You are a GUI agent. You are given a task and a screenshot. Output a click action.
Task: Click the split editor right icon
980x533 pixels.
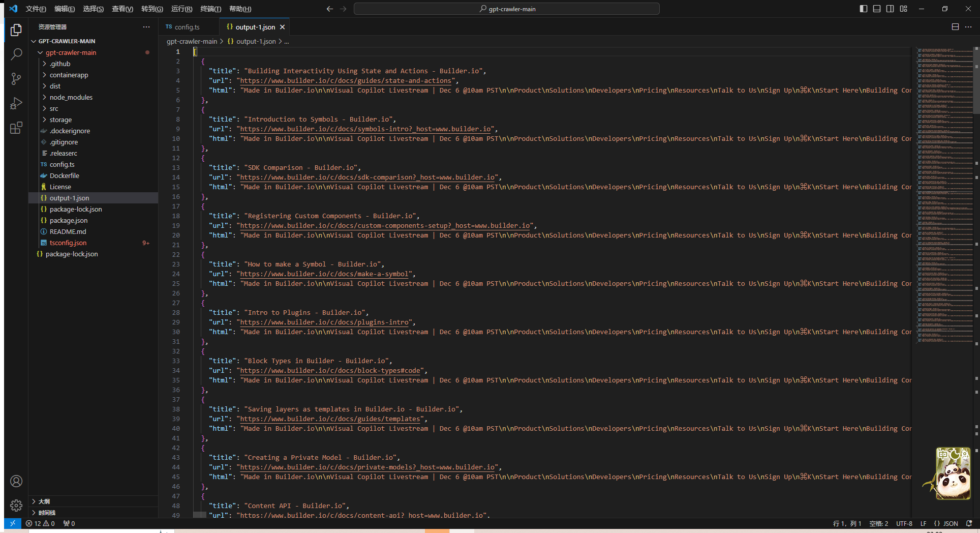tap(955, 27)
